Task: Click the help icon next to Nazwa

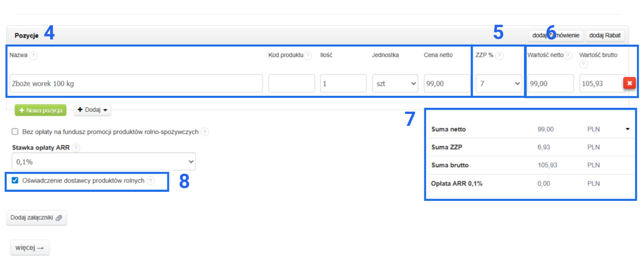Action: click(x=33, y=56)
